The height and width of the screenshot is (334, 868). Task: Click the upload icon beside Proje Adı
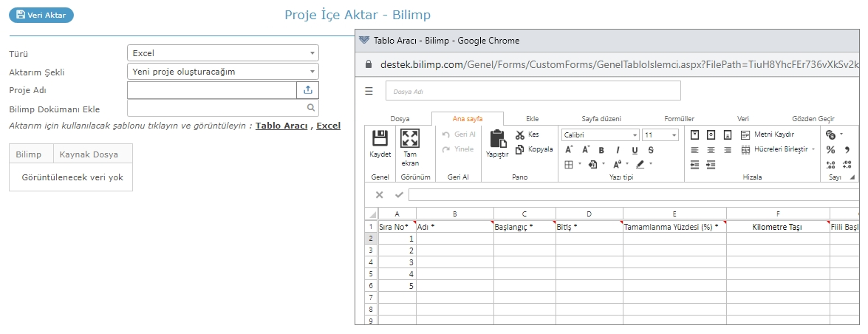coord(308,89)
